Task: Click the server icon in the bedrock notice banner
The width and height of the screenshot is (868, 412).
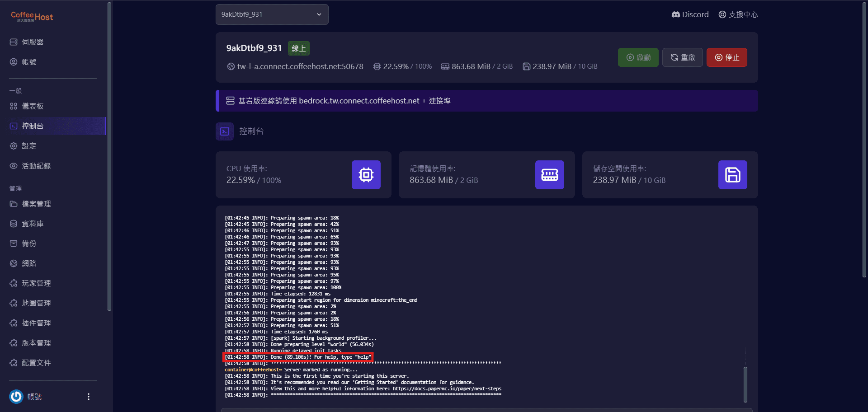Action: click(230, 101)
